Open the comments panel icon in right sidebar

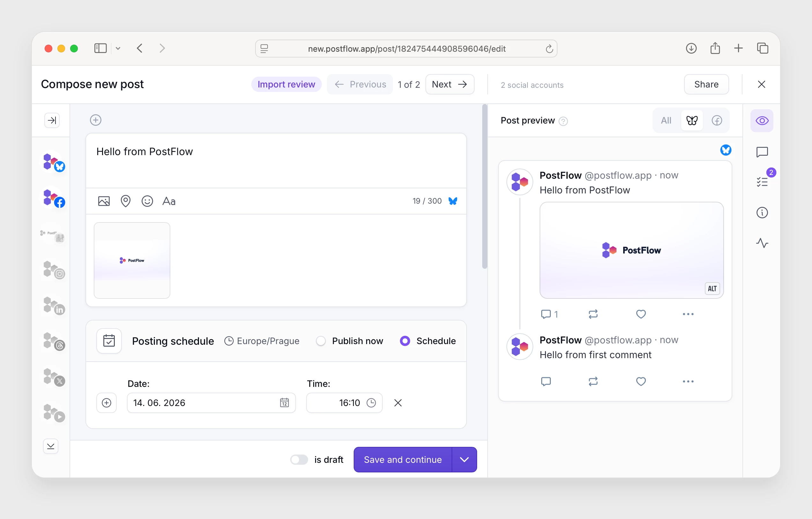pyautogui.click(x=762, y=152)
